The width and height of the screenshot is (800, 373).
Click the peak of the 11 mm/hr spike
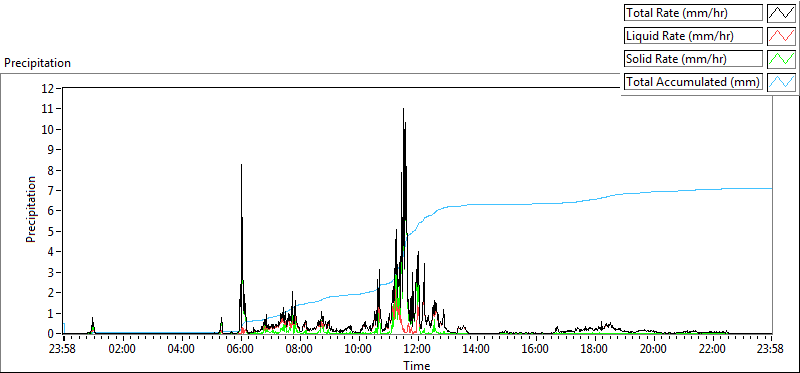(x=404, y=109)
